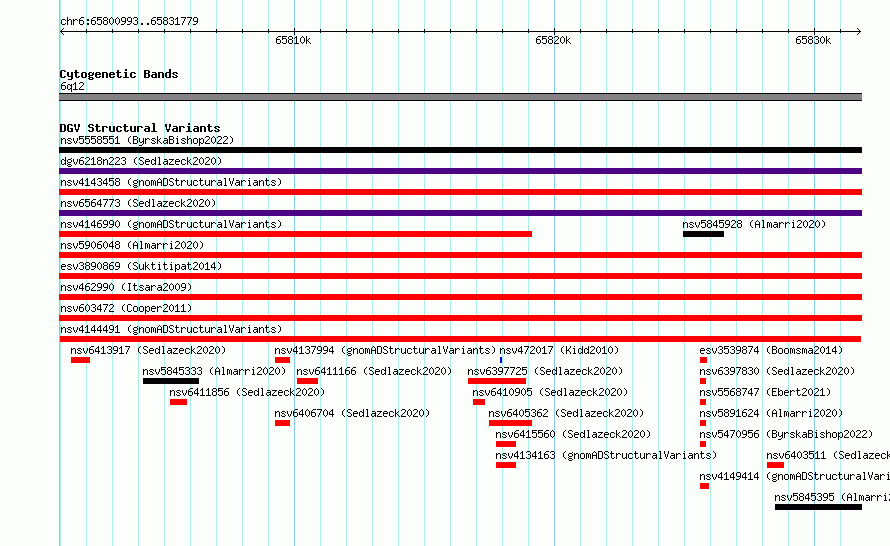890x546 pixels.
Task: Click the DGV Structural Variants track title
Action: [140, 128]
